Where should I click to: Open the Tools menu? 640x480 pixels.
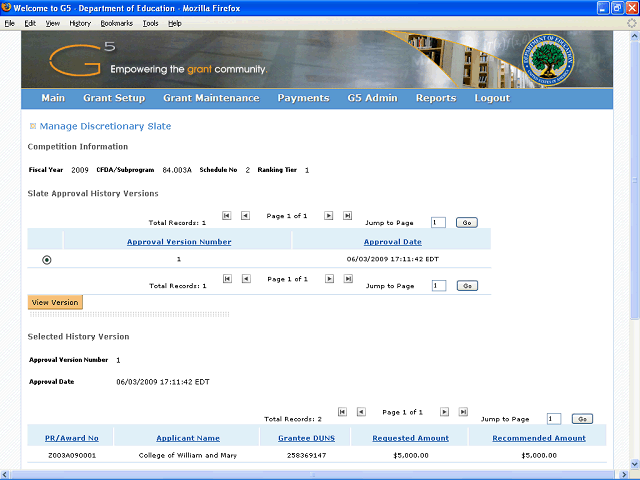[x=151, y=23]
